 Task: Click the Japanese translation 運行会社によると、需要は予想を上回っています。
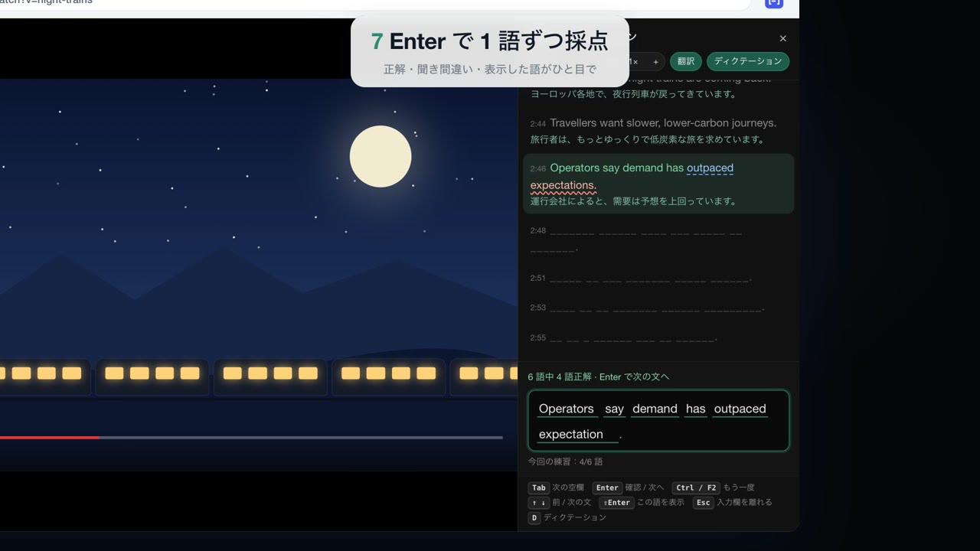click(634, 201)
